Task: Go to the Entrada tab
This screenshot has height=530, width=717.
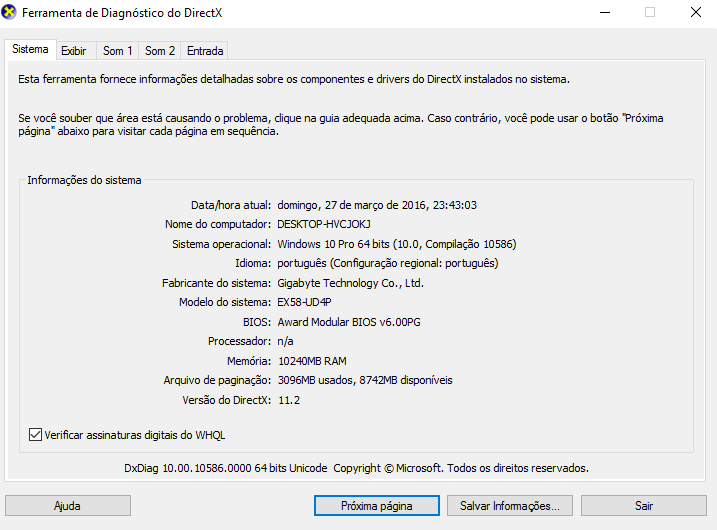Action: click(205, 51)
